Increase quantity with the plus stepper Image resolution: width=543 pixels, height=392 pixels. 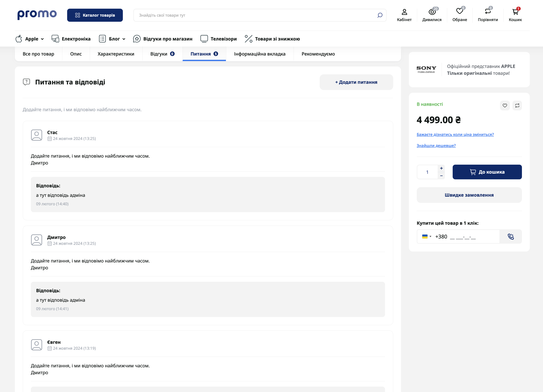click(x=441, y=168)
